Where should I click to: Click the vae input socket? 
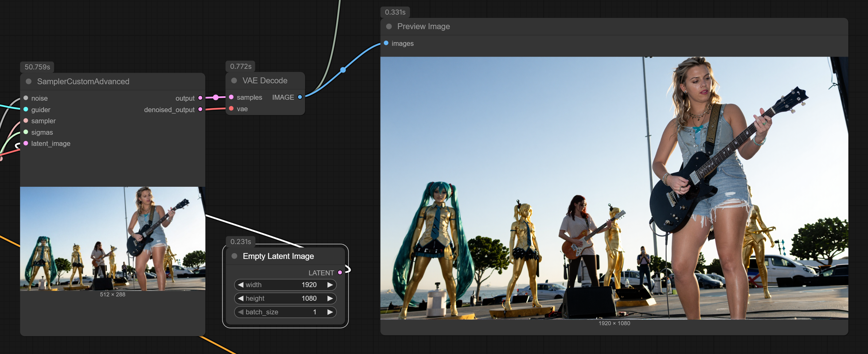click(231, 109)
